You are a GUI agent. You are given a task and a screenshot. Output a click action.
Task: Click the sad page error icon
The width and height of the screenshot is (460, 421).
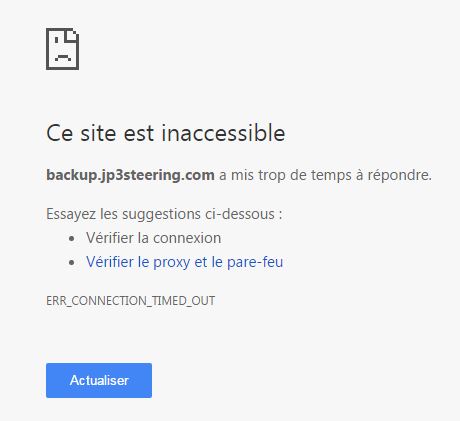[x=63, y=49]
